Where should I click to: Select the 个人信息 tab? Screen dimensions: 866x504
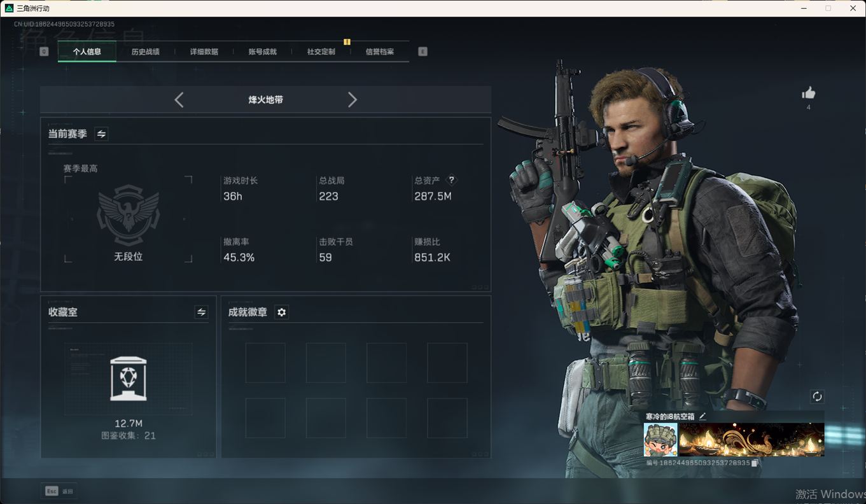point(87,52)
